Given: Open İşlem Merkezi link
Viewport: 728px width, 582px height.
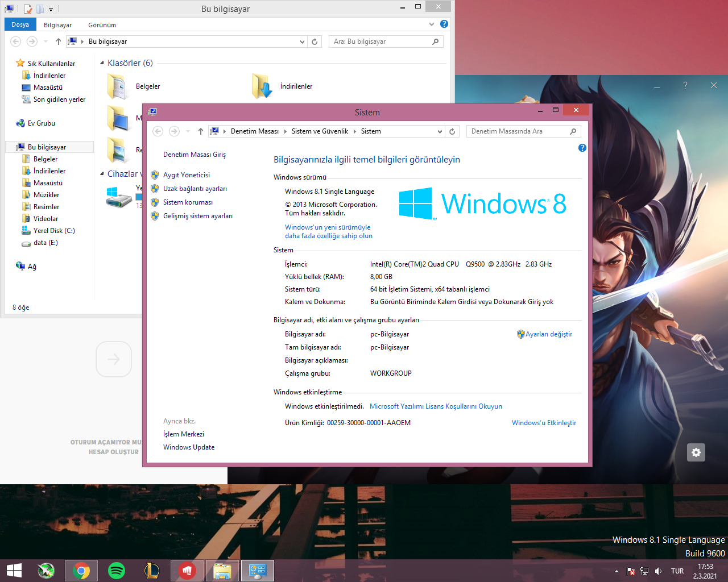Looking at the screenshot, I should 184,434.
